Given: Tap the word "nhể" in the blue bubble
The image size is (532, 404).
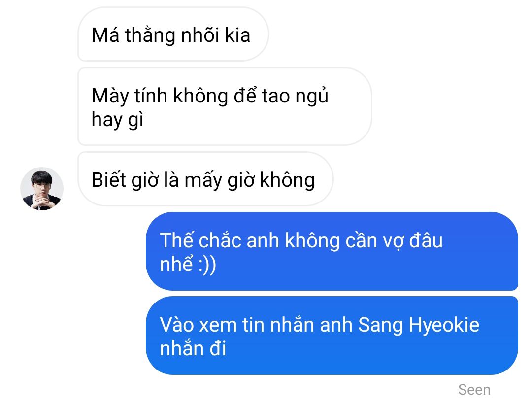Looking at the screenshot, I should [x=176, y=264].
